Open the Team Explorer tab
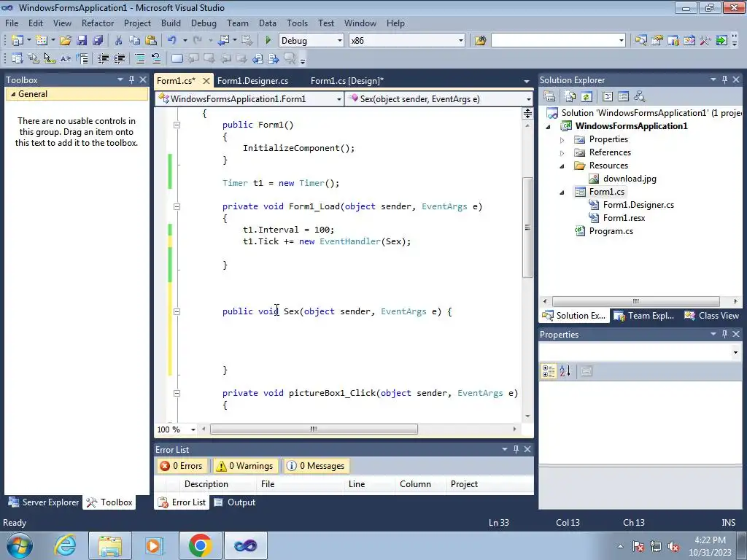This screenshot has width=747, height=560. pos(644,316)
